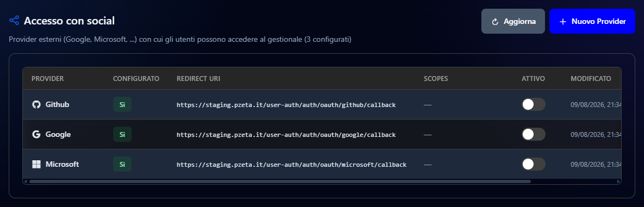Click the horizontal scrollbar thumb under the table
Image resolution: width=644 pixels, height=207 pixels.
coord(280,181)
